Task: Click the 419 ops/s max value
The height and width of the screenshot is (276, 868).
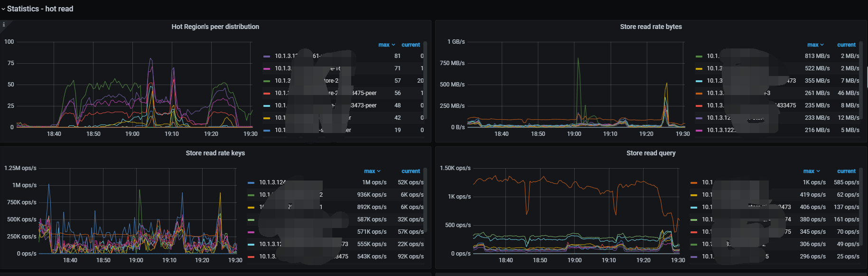Action: coord(812,195)
